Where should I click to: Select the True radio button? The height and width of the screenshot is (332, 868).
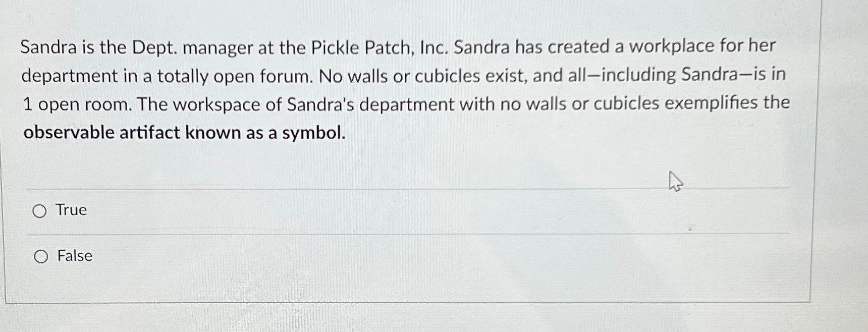coord(40,211)
